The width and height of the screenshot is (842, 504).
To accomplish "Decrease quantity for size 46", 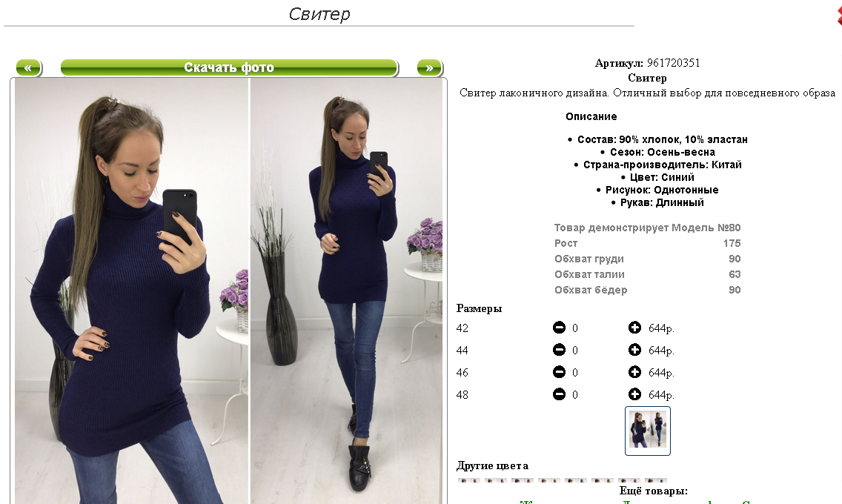I will pos(559,372).
